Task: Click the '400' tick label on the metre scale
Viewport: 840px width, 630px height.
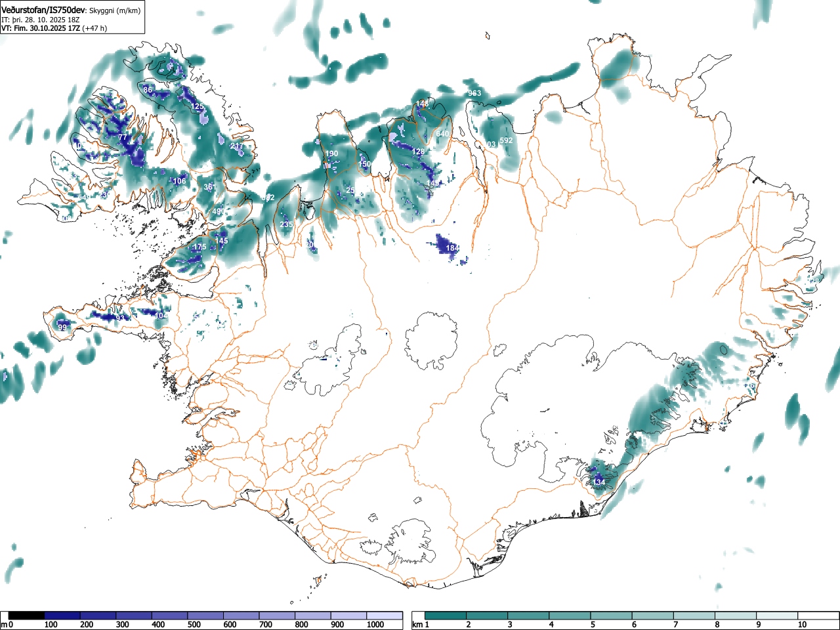Action: click(158, 625)
